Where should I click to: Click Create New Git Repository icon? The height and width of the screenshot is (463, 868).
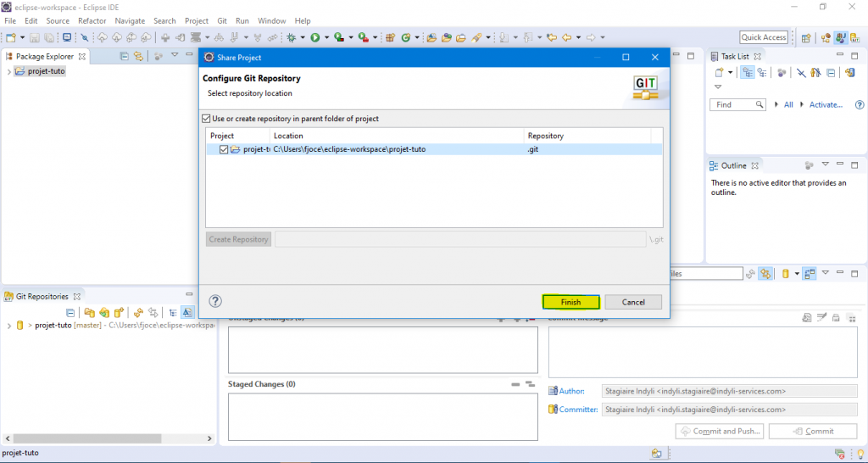[x=119, y=312]
